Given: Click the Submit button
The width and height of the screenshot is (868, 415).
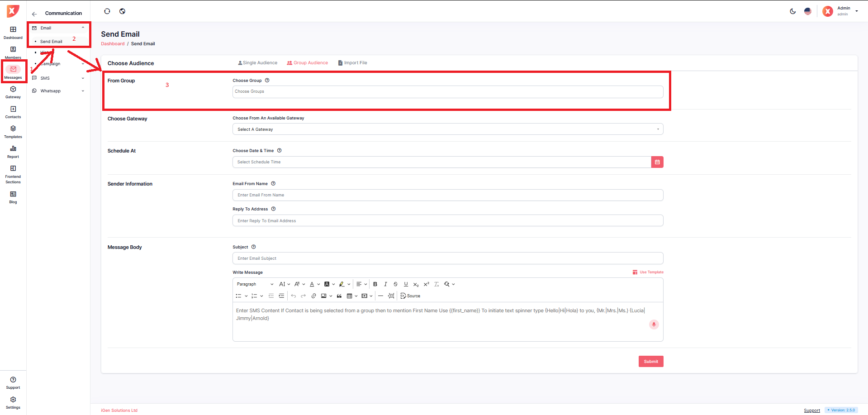Looking at the screenshot, I should pyautogui.click(x=650, y=362).
